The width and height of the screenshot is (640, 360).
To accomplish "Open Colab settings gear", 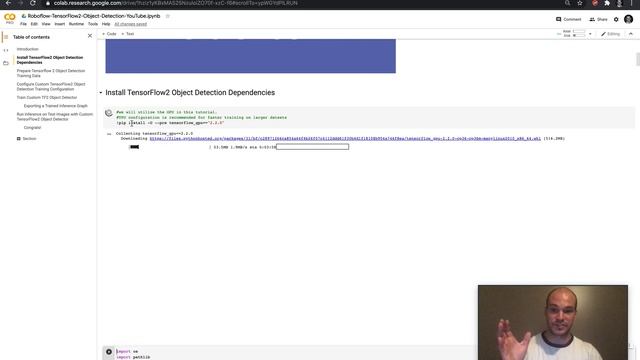I will [616, 19].
